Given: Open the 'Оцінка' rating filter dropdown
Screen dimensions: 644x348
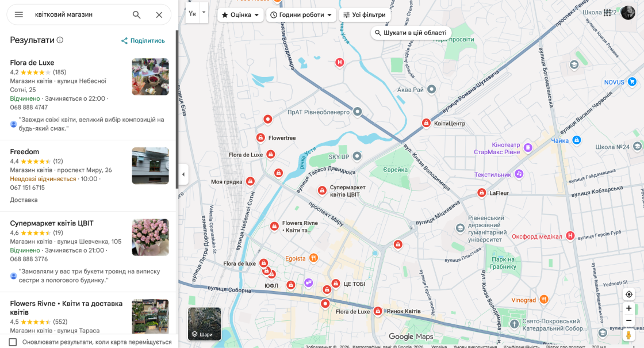Looking at the screenshot, I should [240, 15].
